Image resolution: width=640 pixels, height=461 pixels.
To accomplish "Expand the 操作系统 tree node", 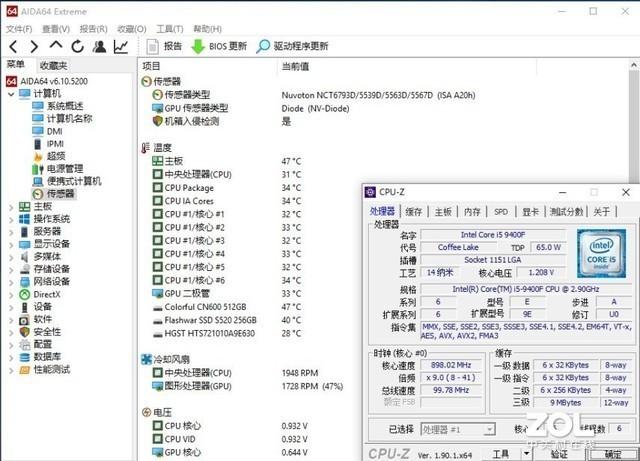I will pyautogui.click(x=11, y=220).
